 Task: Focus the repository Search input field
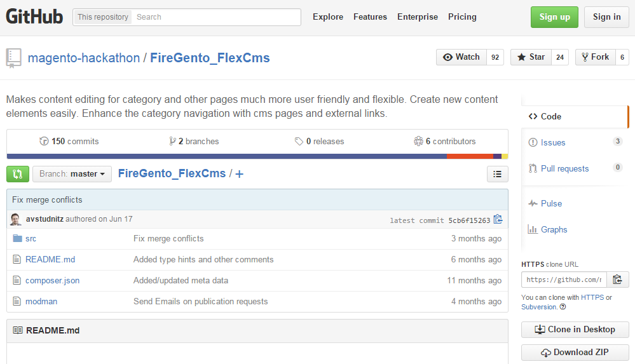click(x=217, y=17)
